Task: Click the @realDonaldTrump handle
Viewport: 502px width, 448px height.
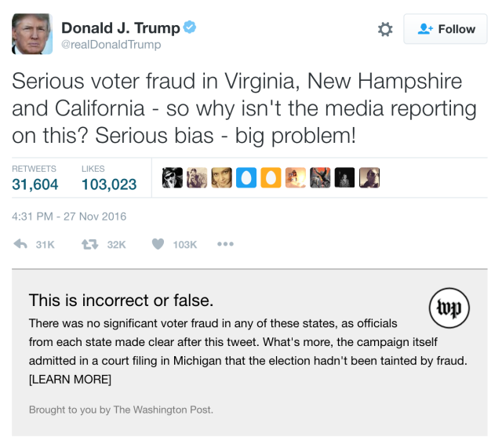Action: pyautogui.click(x=111, y=45)
